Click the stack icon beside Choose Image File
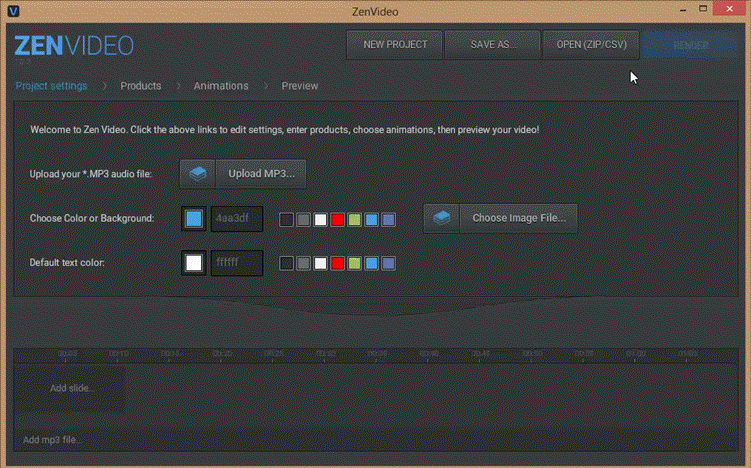Image resolution: width=751 pixels, height=468 pixels. 442,218
